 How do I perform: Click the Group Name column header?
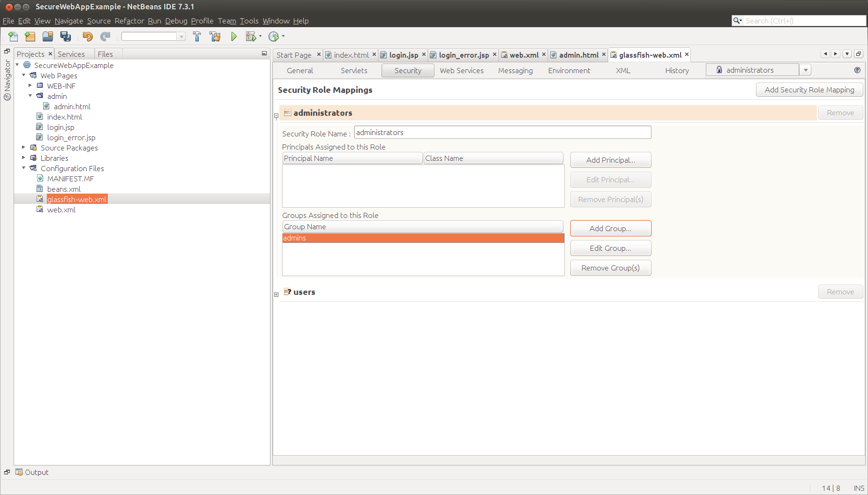coord(423,226)
